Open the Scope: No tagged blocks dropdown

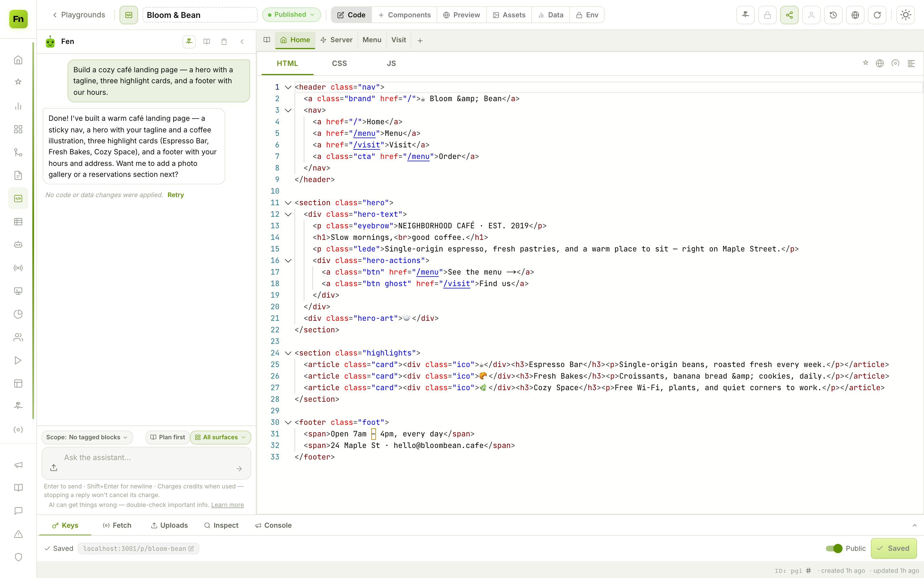pos(87,437)
